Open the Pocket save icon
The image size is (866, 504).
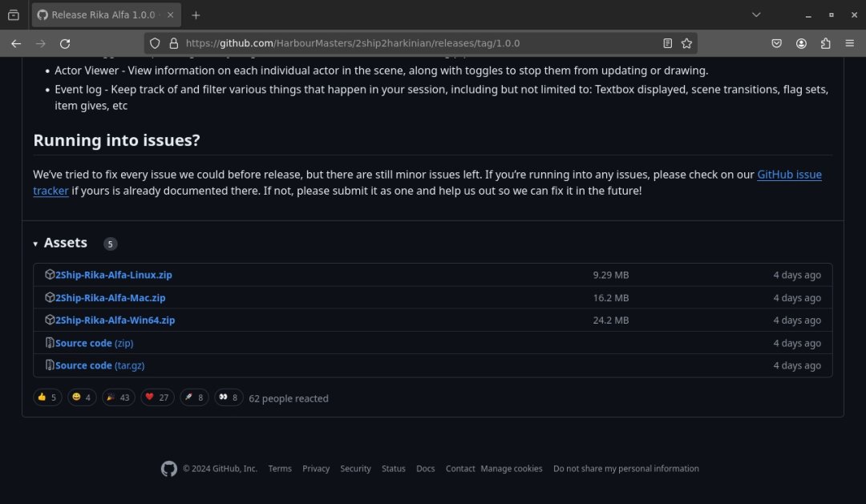pos(776,43)
